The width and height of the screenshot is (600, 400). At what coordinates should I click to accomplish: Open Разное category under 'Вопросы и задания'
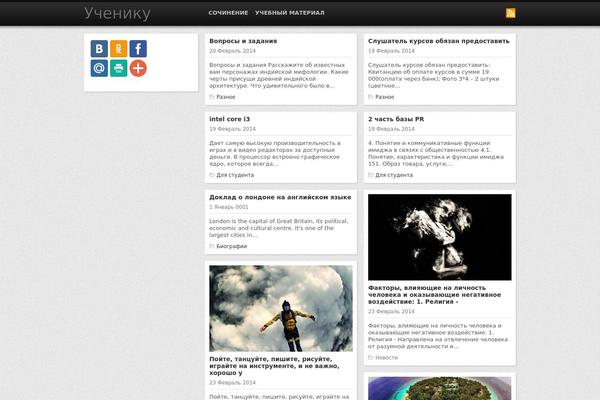[x=226, y=97]
